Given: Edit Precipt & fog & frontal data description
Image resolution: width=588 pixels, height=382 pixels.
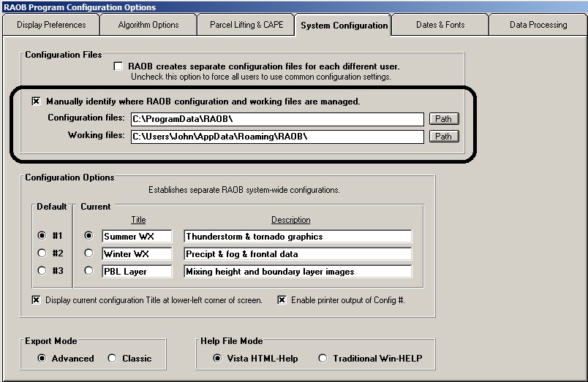Looking at the screenshot, I should 298,254.
